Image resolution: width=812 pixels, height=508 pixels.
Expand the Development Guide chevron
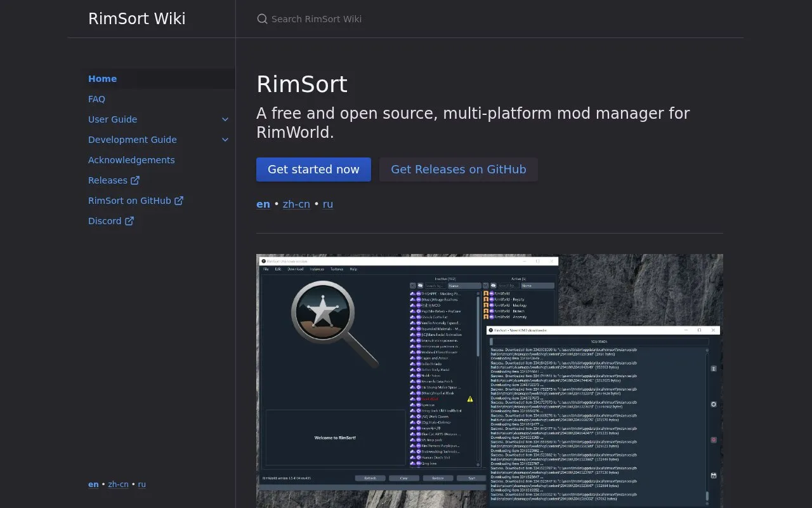point(225,140)
